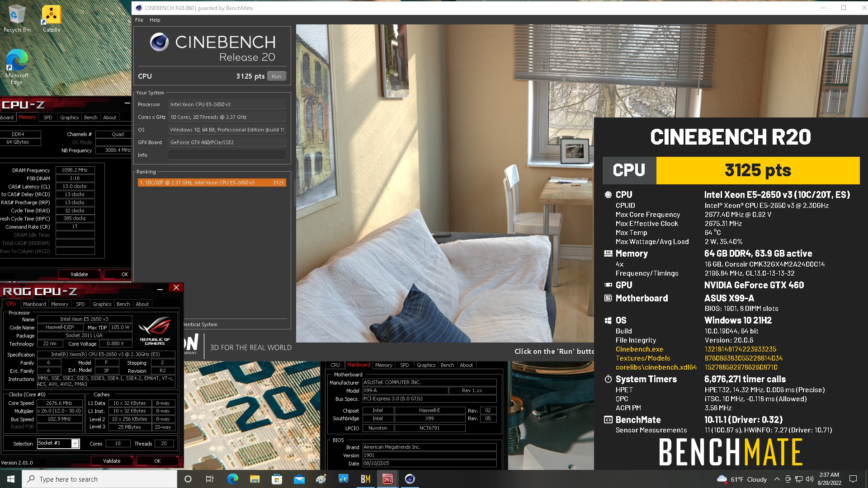Open Cinebench Help menu
This screenshot has height=488, width=868.
(x=155, y=20)
